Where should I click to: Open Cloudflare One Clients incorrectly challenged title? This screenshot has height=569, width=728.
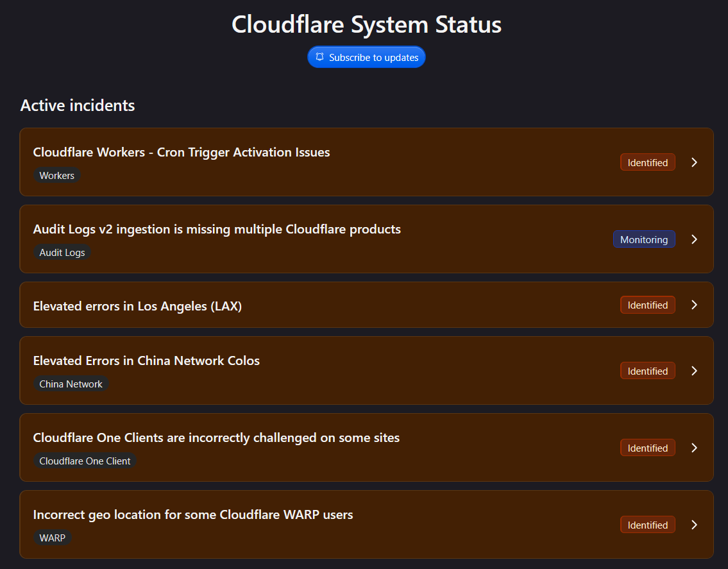click(216, 438)
